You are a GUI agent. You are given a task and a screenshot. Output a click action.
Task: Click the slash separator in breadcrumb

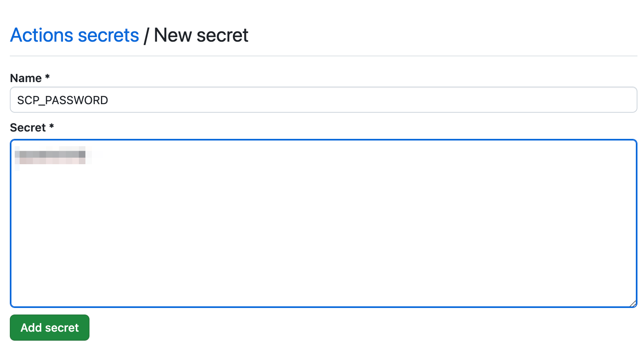pyautogui.click(x=146, y=36)
